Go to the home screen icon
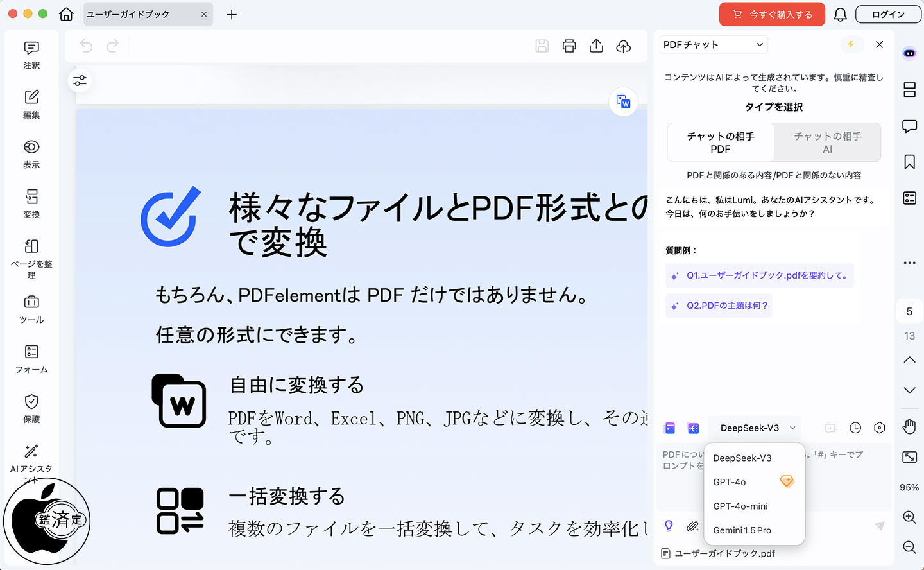 click(66, 14)
